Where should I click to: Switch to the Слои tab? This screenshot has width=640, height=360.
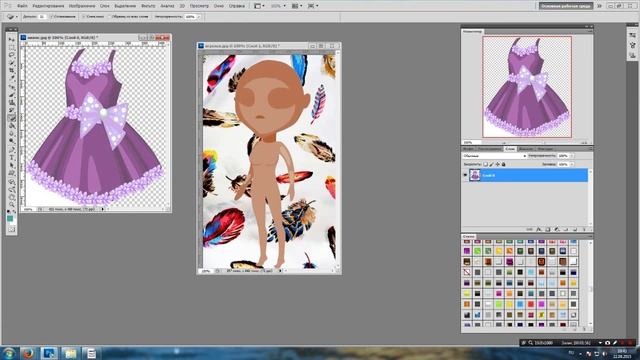click(510, 149)
